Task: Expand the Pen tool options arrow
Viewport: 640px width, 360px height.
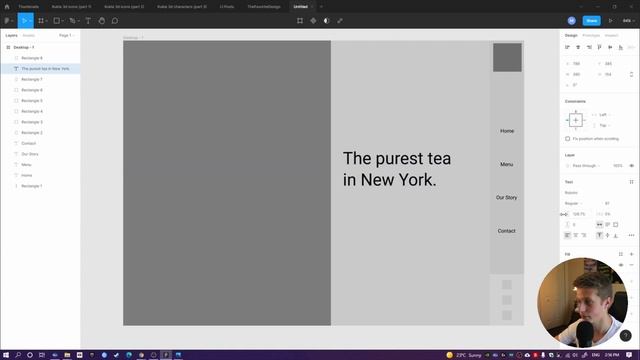Action: click(78, 21)
